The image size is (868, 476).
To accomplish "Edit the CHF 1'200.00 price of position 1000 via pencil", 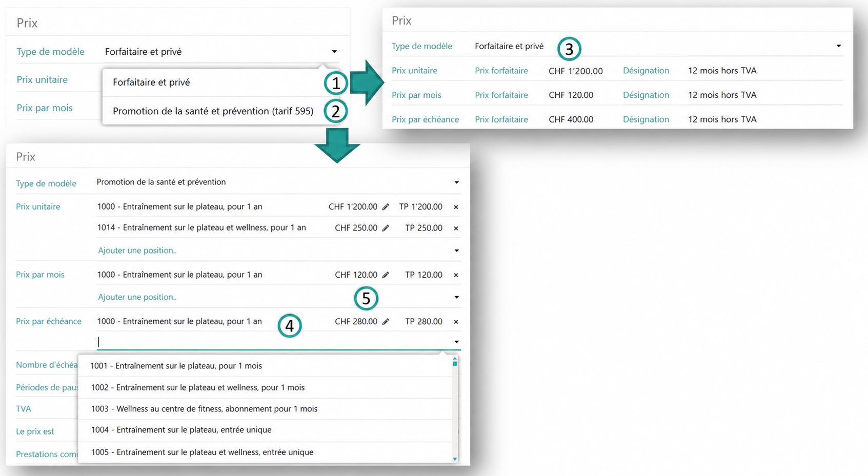I will click(386, 207).
